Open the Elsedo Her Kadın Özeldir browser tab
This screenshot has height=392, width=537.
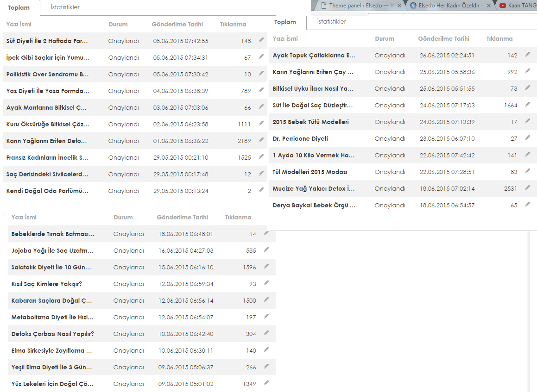click(449, 6)
